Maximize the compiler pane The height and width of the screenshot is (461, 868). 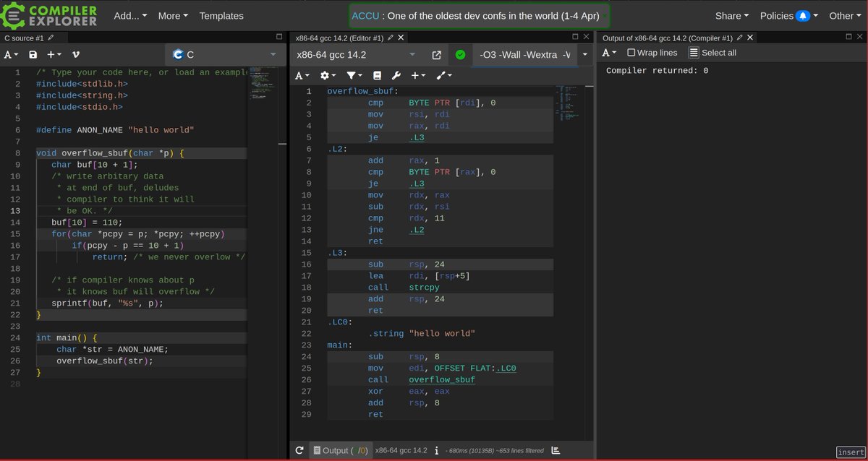point(576,36)
